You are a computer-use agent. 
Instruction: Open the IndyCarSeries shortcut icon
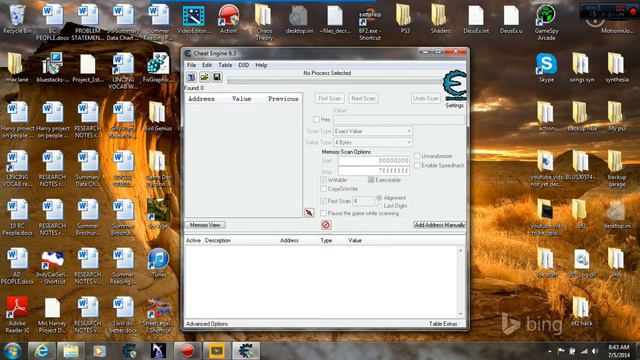pos(53,267)
